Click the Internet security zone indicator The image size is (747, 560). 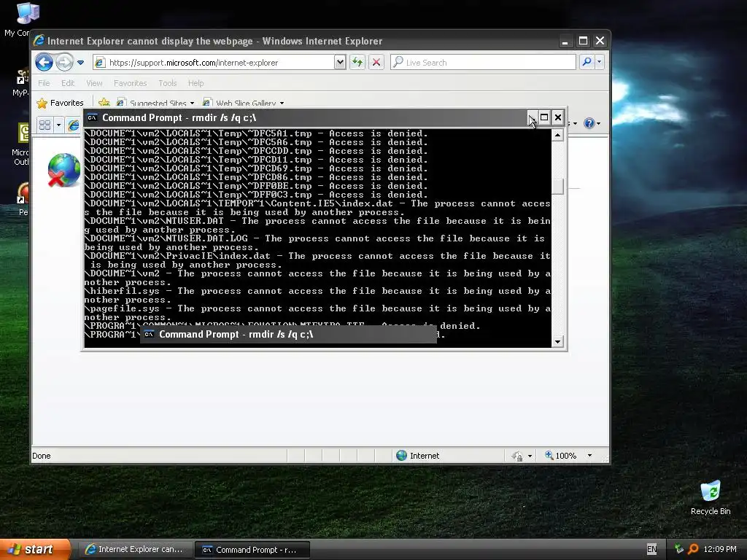point(418,455)
